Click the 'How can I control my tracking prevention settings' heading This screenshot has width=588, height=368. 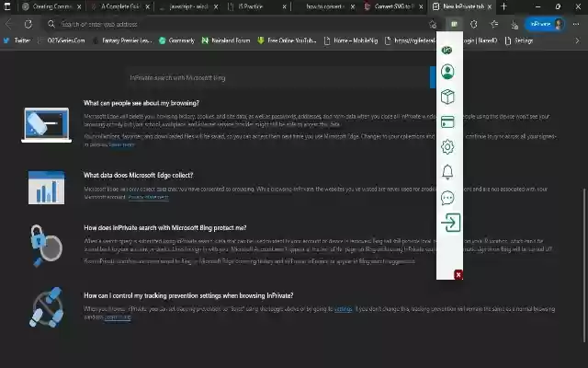coord(188,295)
